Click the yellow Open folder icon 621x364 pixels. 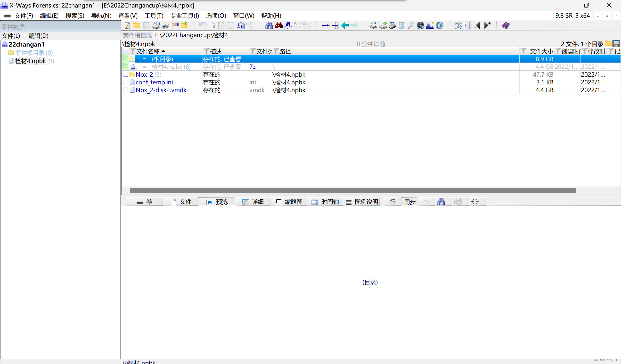(x=137, y=25)
